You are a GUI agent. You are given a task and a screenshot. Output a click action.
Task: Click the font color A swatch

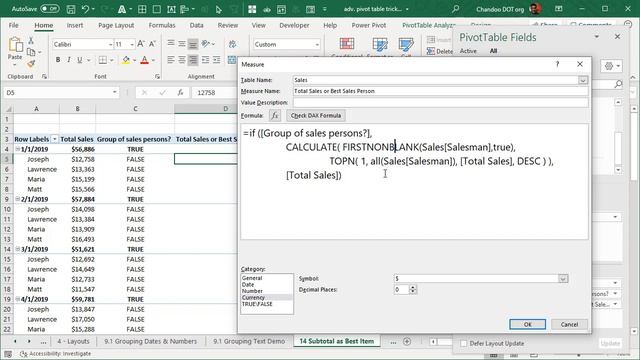click(x=144, y=60)
